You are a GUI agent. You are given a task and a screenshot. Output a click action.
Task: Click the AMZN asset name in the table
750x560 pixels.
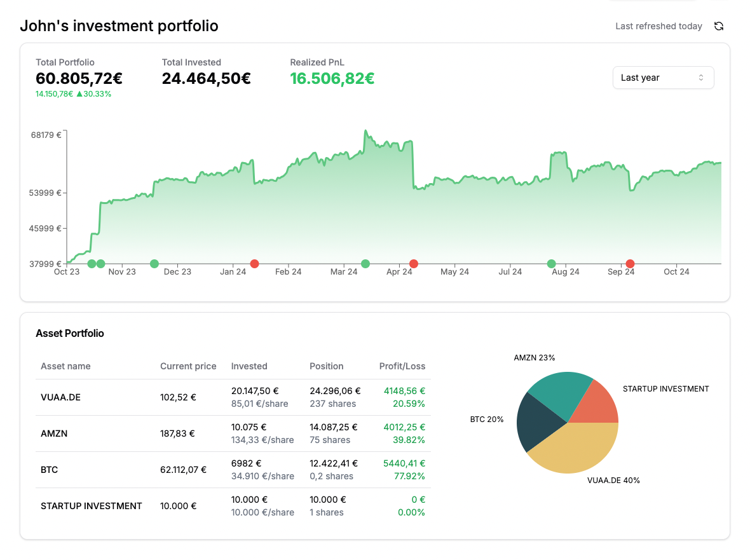(x=54, y=434)
